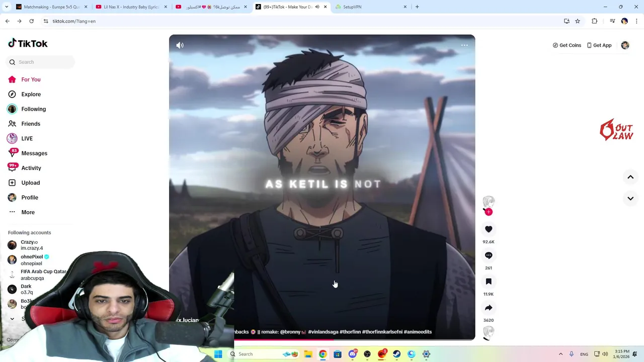
Task: Go forward in browser history
Action: 19,21
